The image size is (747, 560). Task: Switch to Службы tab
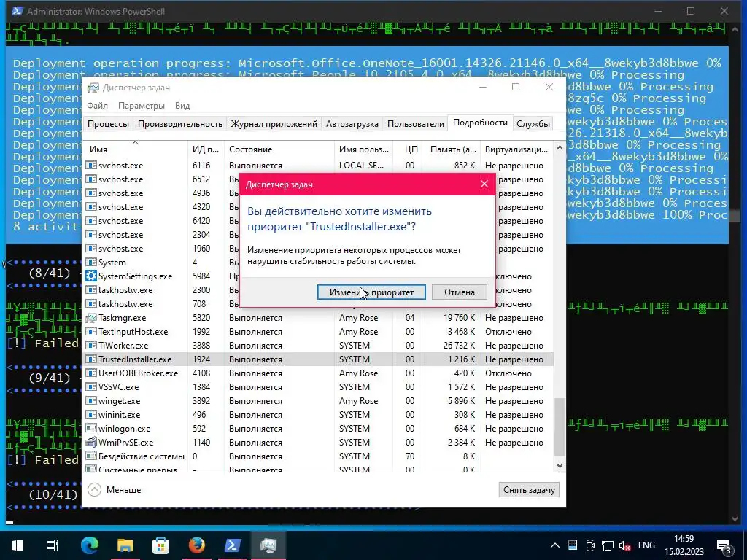[533, 124]
